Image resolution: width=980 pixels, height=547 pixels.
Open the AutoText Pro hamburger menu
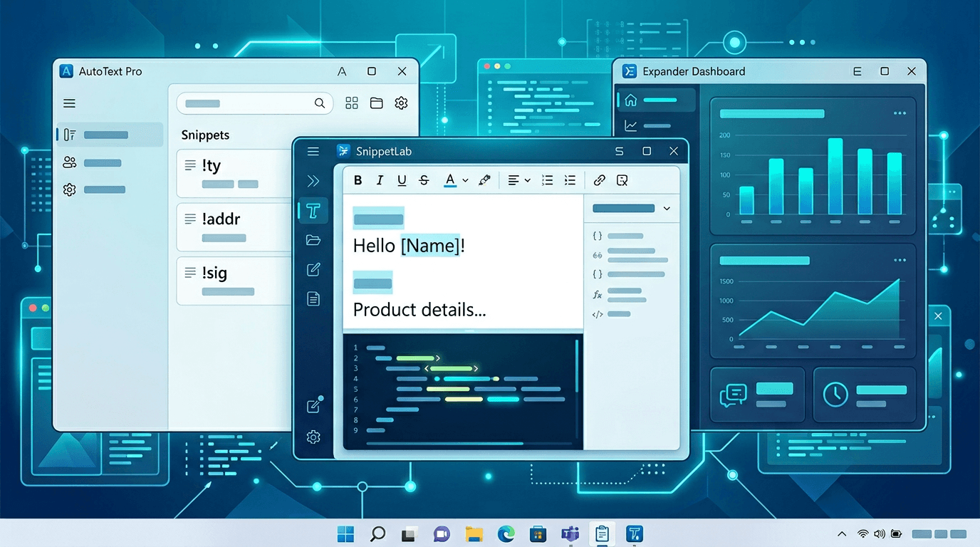69,103
